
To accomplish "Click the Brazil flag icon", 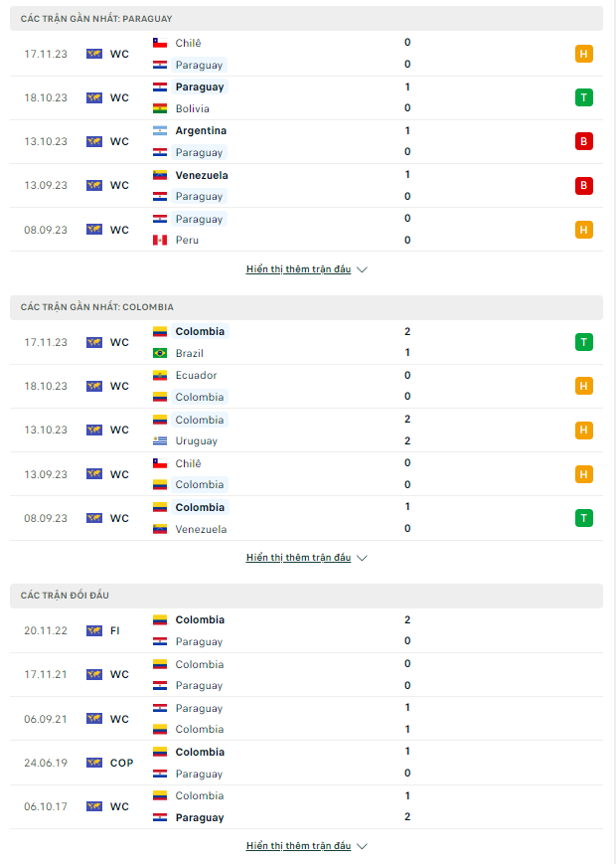I will point(160,353).
